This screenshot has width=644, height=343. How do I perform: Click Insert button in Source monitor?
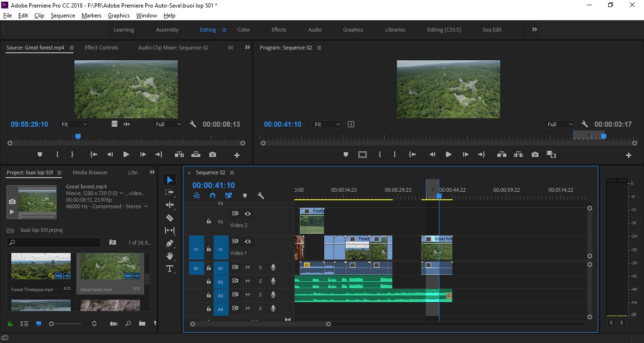[179, 155]
